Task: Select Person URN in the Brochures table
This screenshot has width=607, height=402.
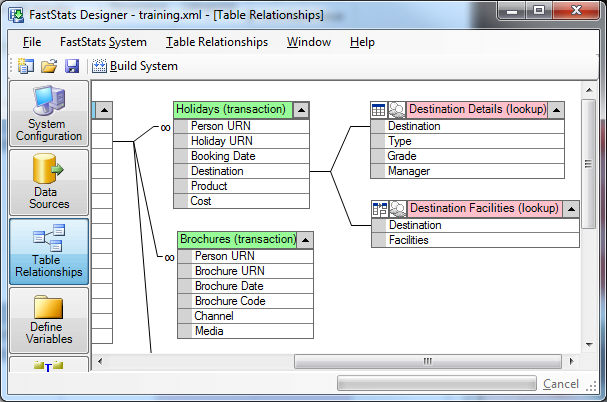Action: point(245,256)
